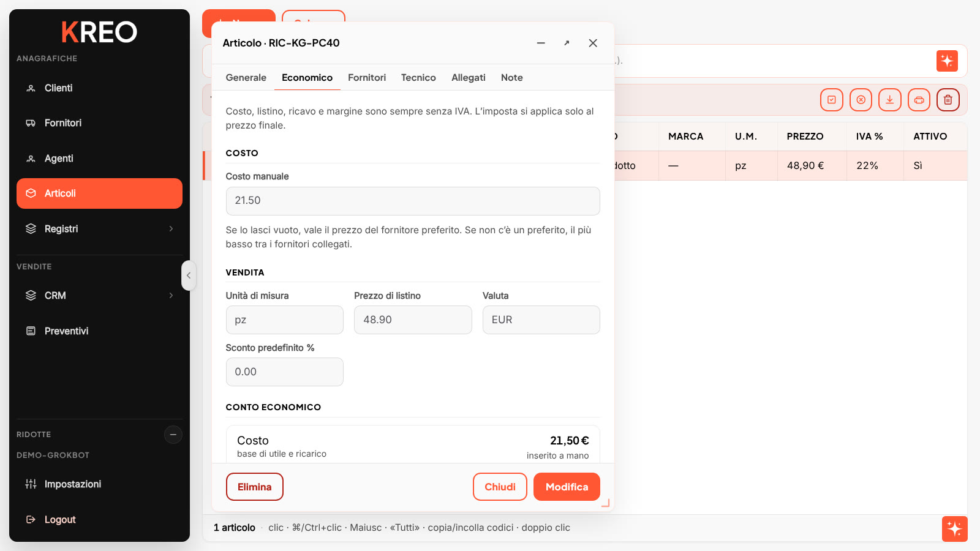Go to Agenti in sidebar
Viewport: 980px width, 551px height.
click(x=99, y=159)
